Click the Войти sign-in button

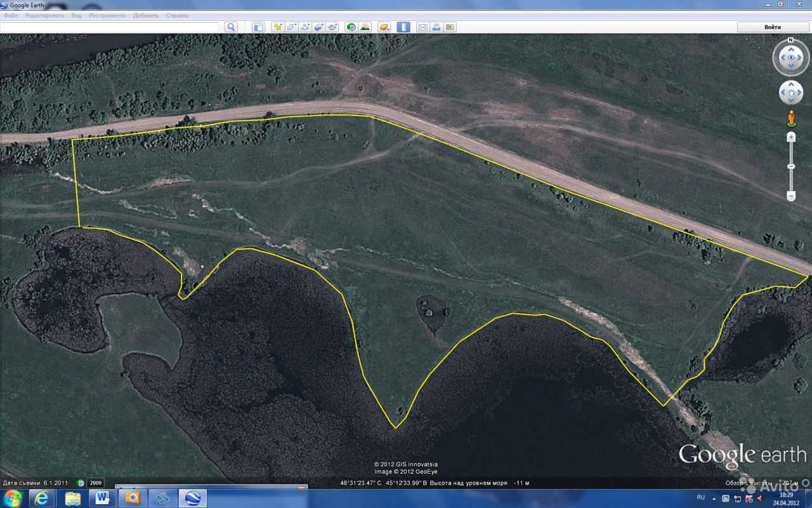pyautogui.click(x=773, y=27)
